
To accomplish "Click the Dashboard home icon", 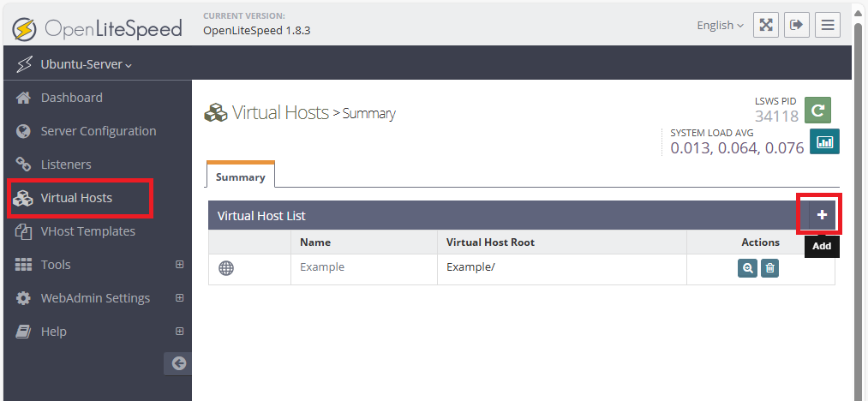I will [x=23, y=98].
